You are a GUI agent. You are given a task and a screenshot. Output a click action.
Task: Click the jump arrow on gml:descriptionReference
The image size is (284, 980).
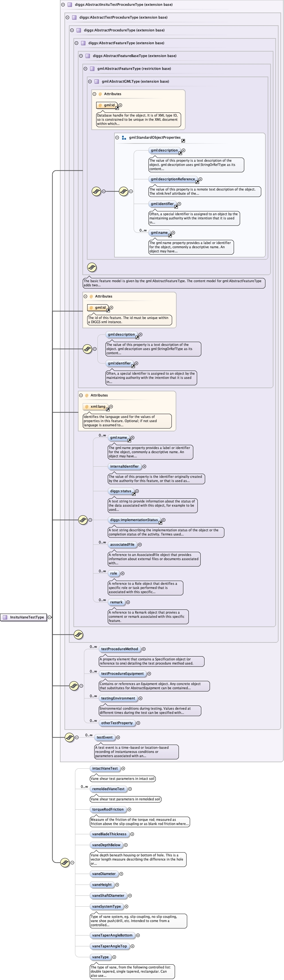(x=197, y=182)
